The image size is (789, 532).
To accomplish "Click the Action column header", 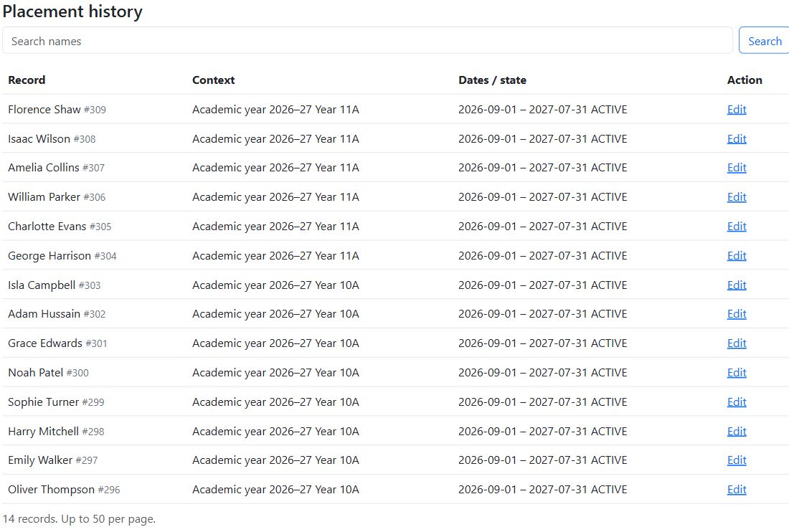I will pos(745,80).
